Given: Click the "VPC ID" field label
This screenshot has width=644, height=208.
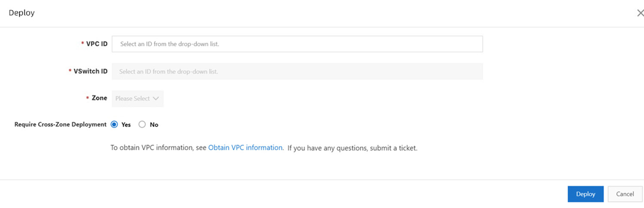Looking at the screenshot, I should coord(97,44).
